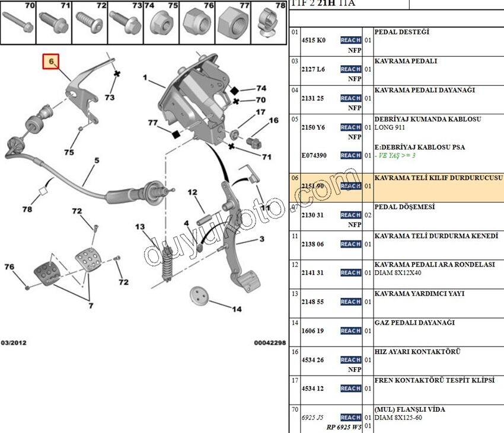Select the clip thumbnail numbered 78

click(267, 25)
